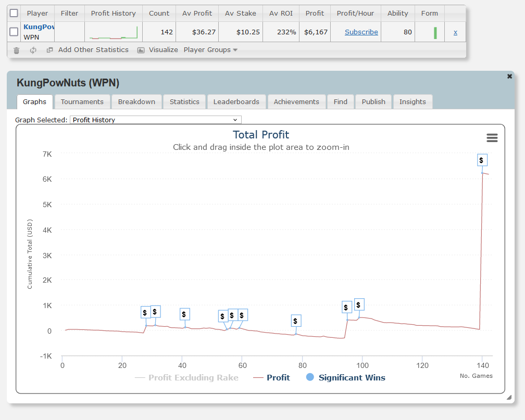Click the trash delete icon
The image size is (525, 420).
[16, 50]
